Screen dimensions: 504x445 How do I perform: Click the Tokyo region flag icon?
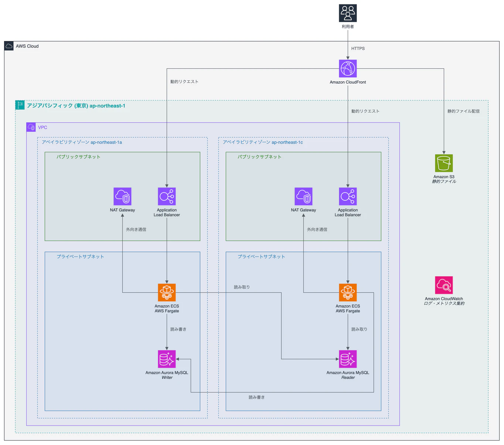[20, 105]
